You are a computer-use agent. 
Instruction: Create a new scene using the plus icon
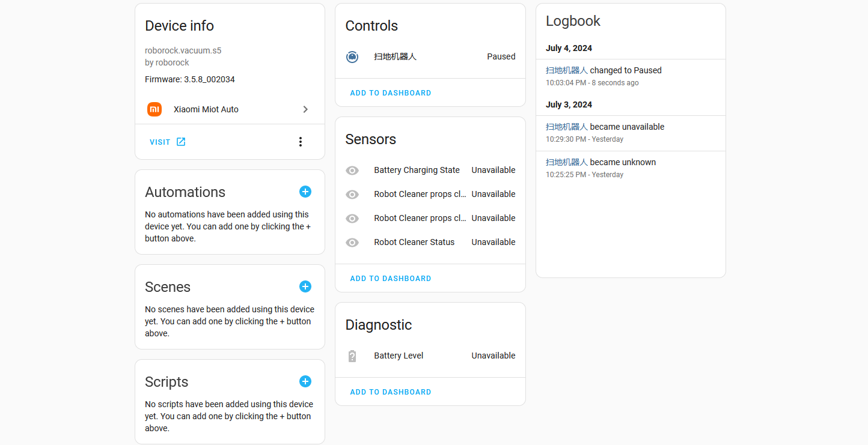point(305,286)
